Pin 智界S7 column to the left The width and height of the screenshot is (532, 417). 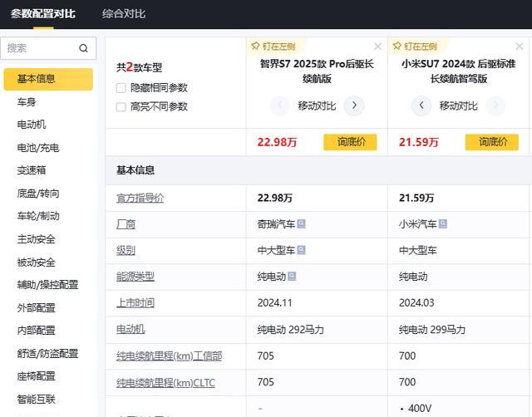point(273,47)
